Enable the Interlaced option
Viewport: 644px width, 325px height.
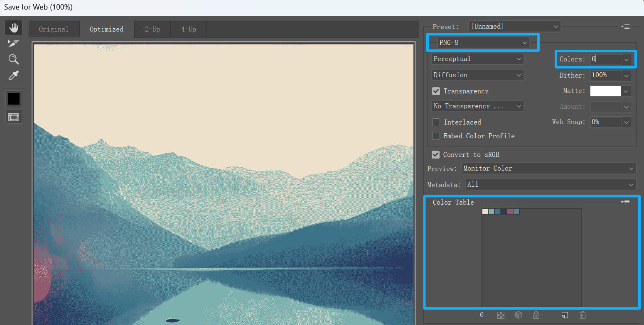point(436,122)
